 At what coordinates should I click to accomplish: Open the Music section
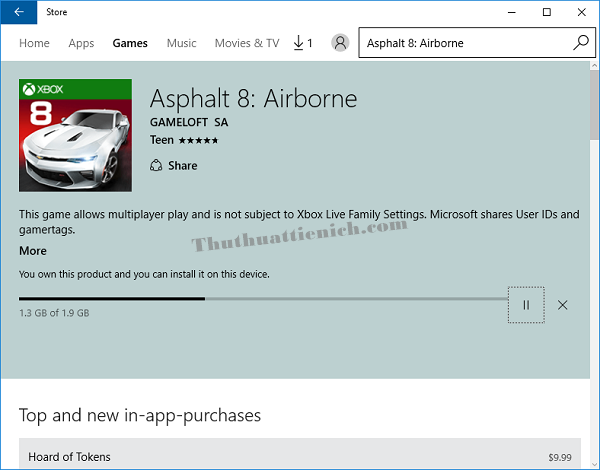point(181,43)
